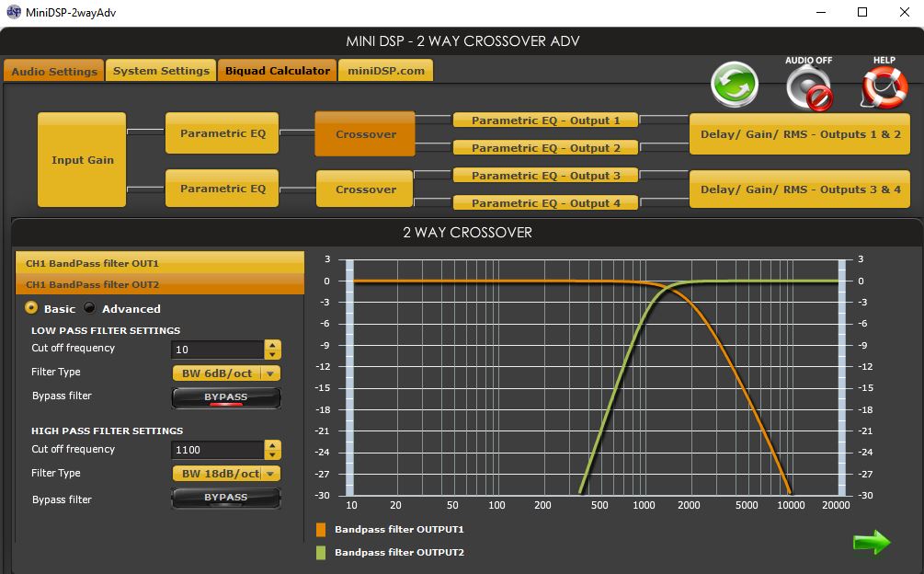Switch to the System Settings tab

[x=161, y=70]
